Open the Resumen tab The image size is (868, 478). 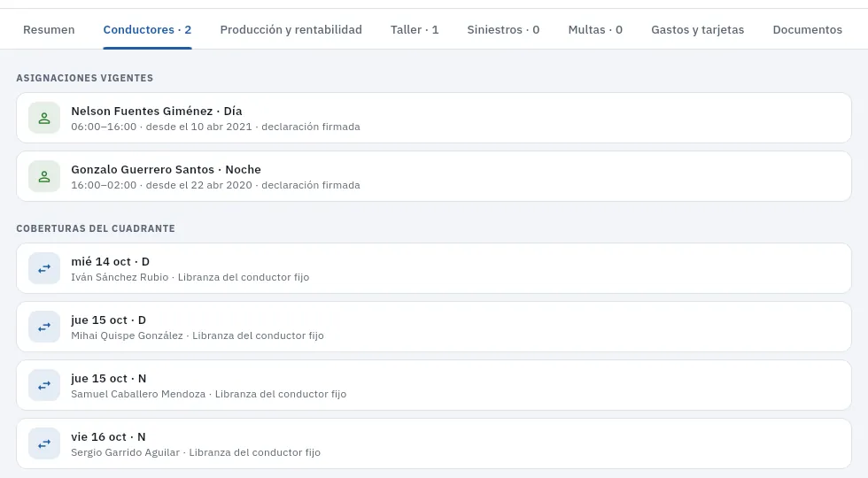pos(49,30)
